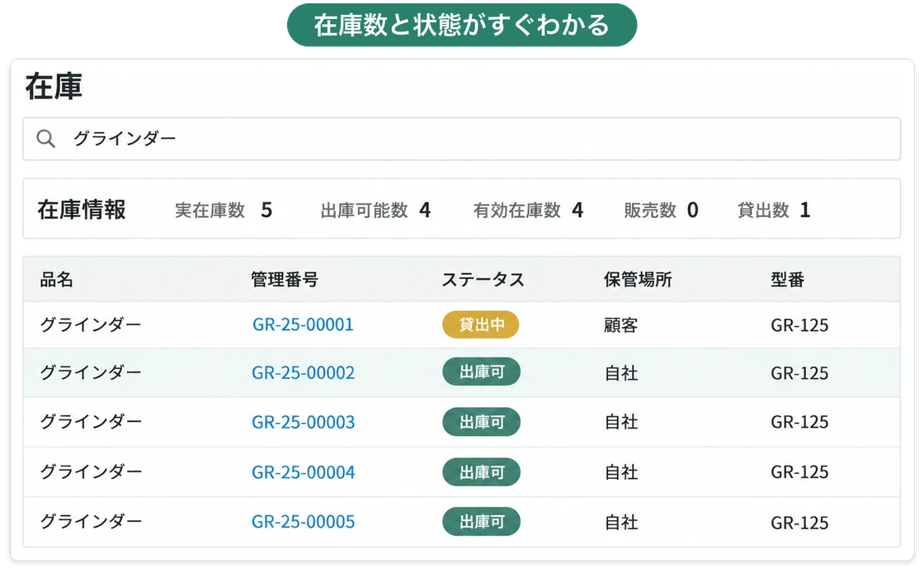Select グラインダー name in GR-25-00003 row
Screen dimensions: 924x573
click(91, 422)
